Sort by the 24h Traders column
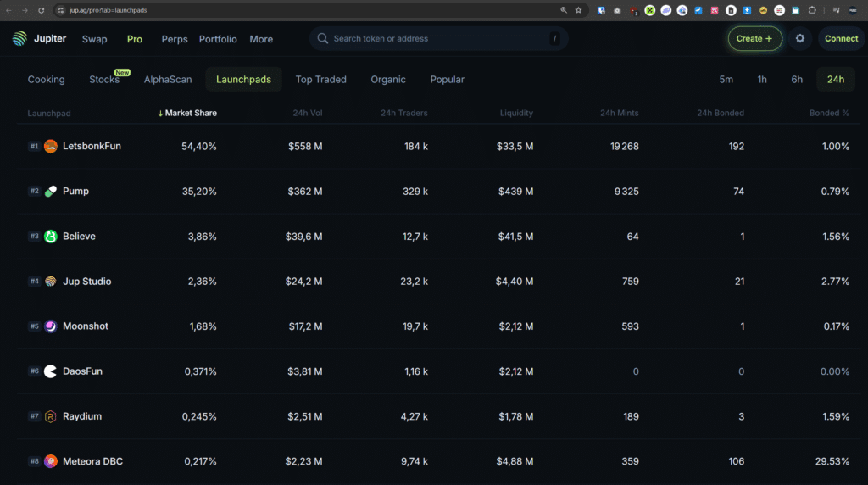 click(403, 113)
